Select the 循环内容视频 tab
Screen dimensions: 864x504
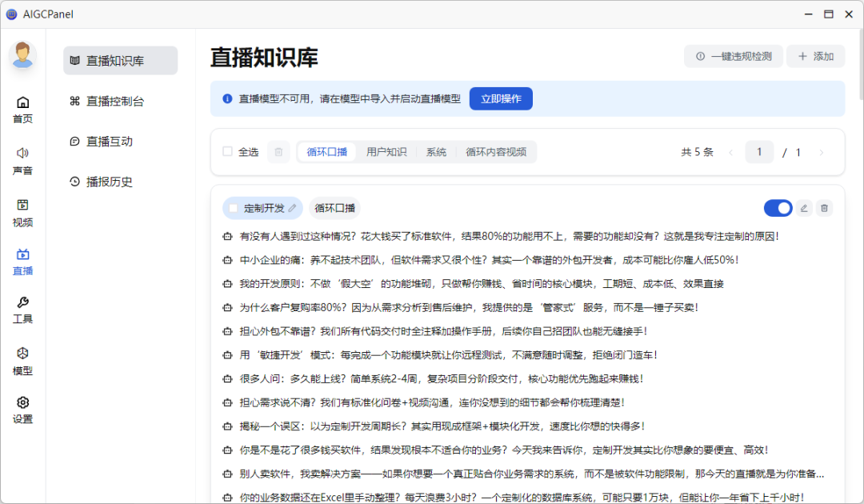[496, 152]
